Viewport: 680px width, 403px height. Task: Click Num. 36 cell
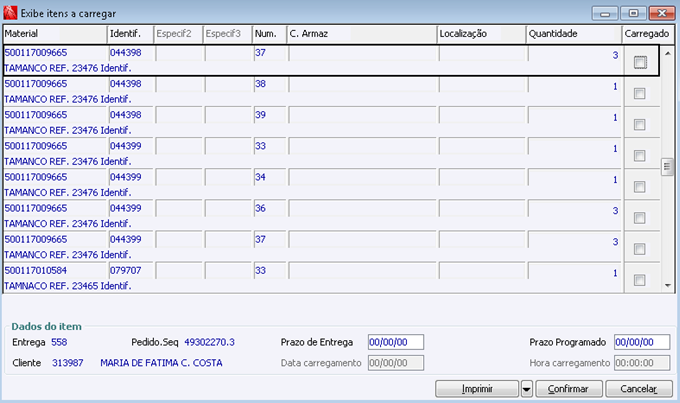(270, 208)
